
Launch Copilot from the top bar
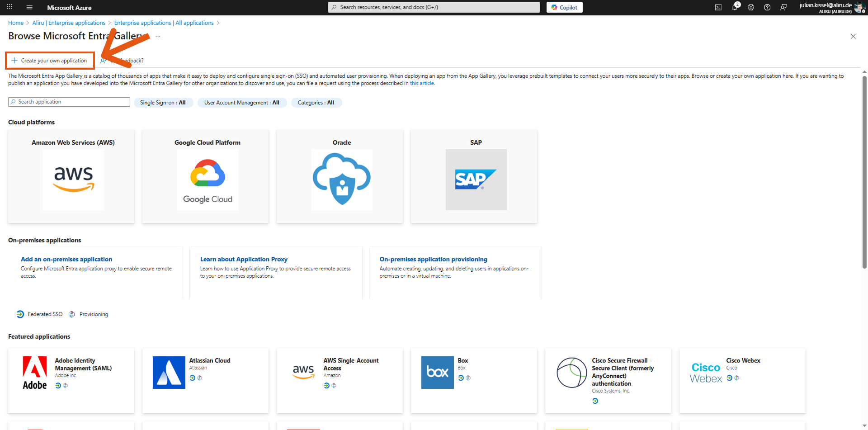click(x=564, y=7)
